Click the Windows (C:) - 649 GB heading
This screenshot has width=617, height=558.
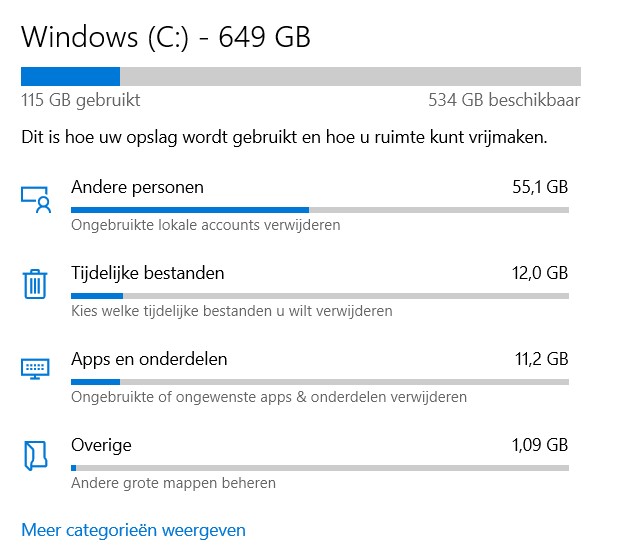166,38
